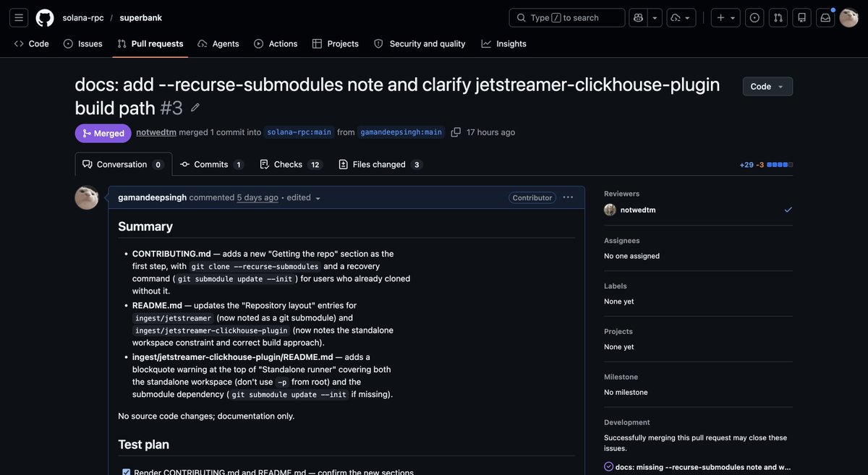868x475 pixels.
Task: Click 'No milestone' text
Action: [x=626, y=393]
